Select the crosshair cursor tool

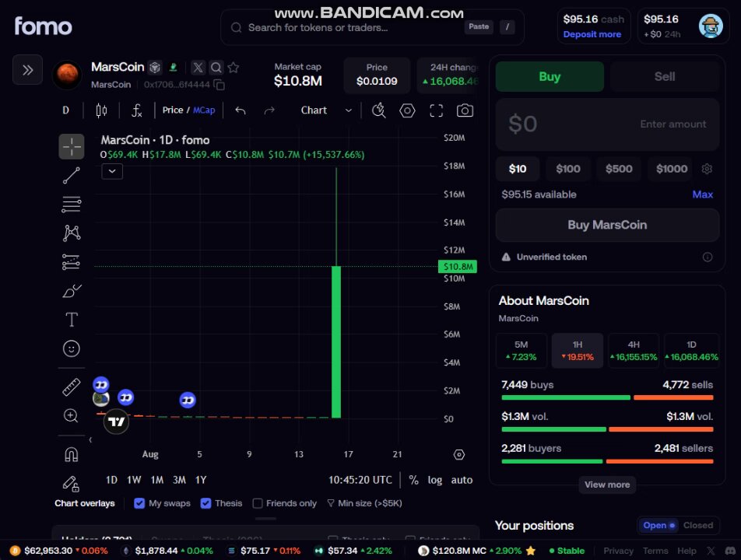pos(72,146)
